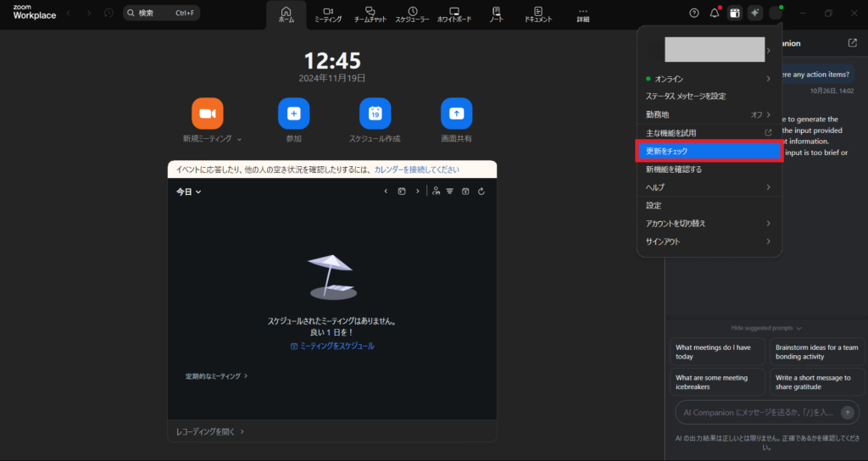Expand the 今日 dropdown in calendar
The height and width of the screenshot is (461, 868).
coord(189,192)
